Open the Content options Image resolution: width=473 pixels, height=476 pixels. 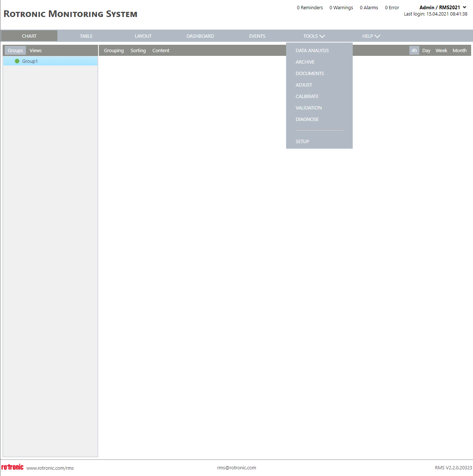(x=161, y=50)
